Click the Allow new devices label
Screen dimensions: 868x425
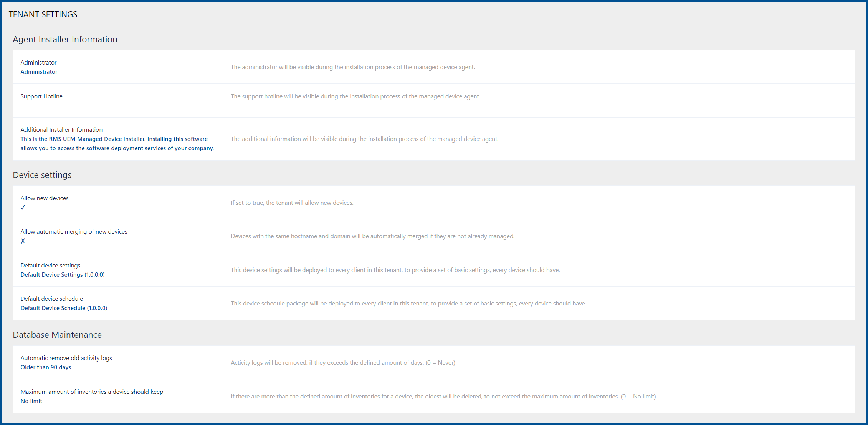45,198
